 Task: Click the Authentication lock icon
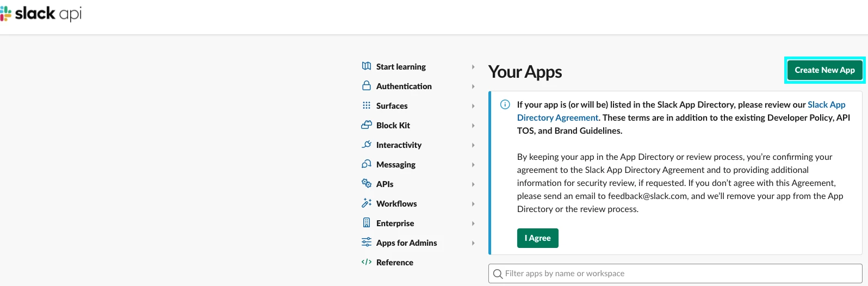pos(367,86)
